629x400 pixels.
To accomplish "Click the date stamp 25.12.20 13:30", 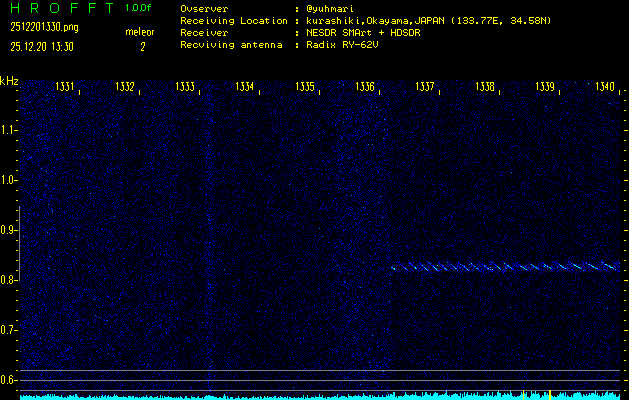I will tap(44, 46).
